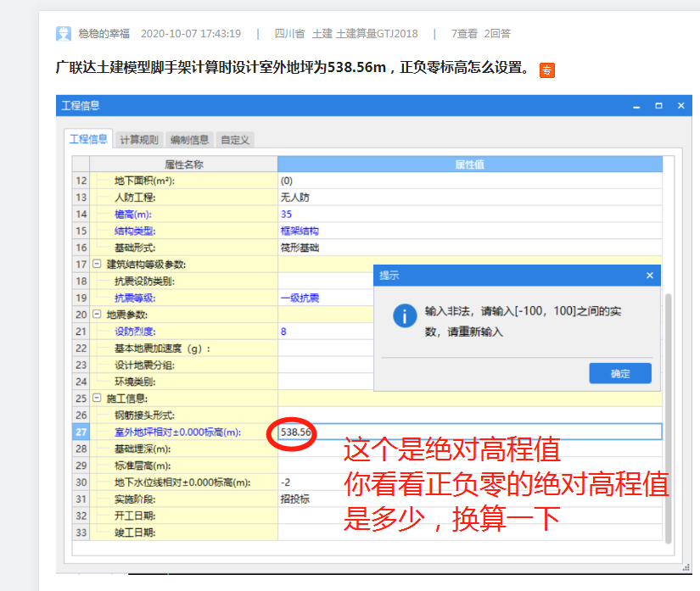Select the 抗震等级 value 一级抗震
700x591 pixels.
(300, 298)
